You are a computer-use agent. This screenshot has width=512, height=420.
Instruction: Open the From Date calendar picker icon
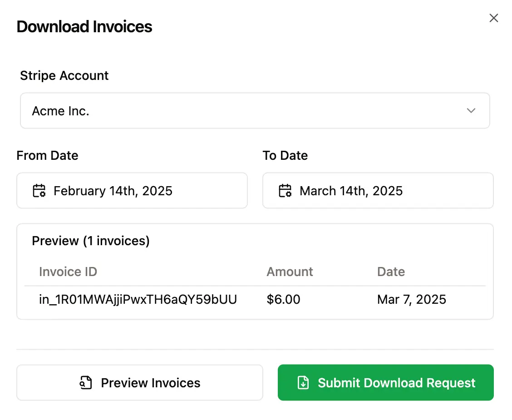39,191
